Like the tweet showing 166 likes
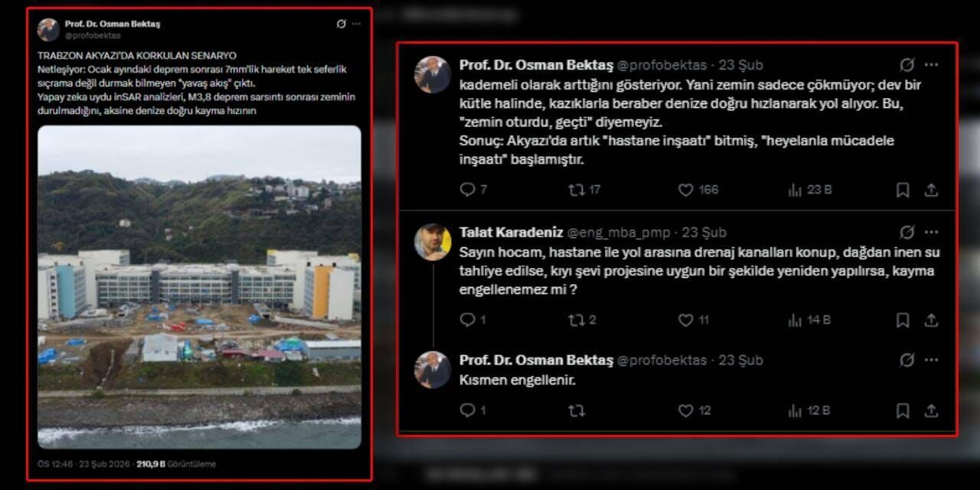Screen dimensions: 980x490 click(685, 190)
